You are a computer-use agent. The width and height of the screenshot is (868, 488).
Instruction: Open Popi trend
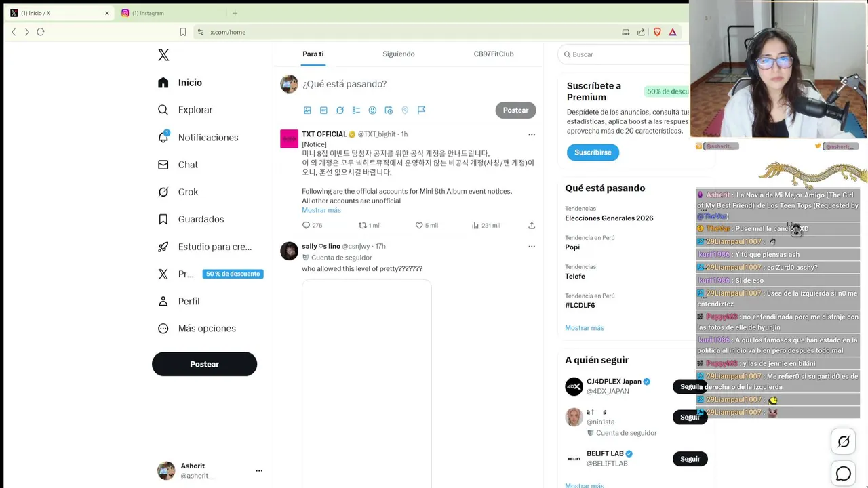coord(572,247)
